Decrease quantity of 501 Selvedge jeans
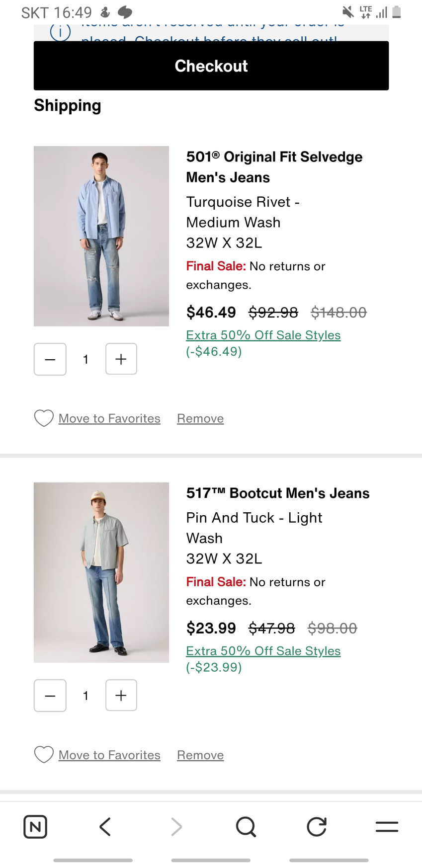422x868 pixels. 50,359
